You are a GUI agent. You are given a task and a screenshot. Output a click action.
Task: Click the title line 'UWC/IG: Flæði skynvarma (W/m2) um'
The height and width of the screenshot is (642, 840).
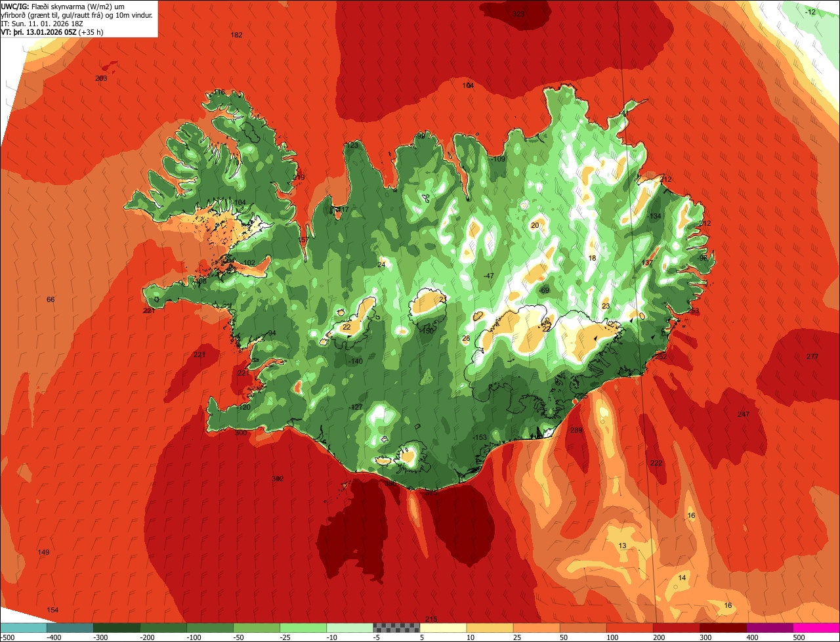pyautogui.click(x=63, y=7)
